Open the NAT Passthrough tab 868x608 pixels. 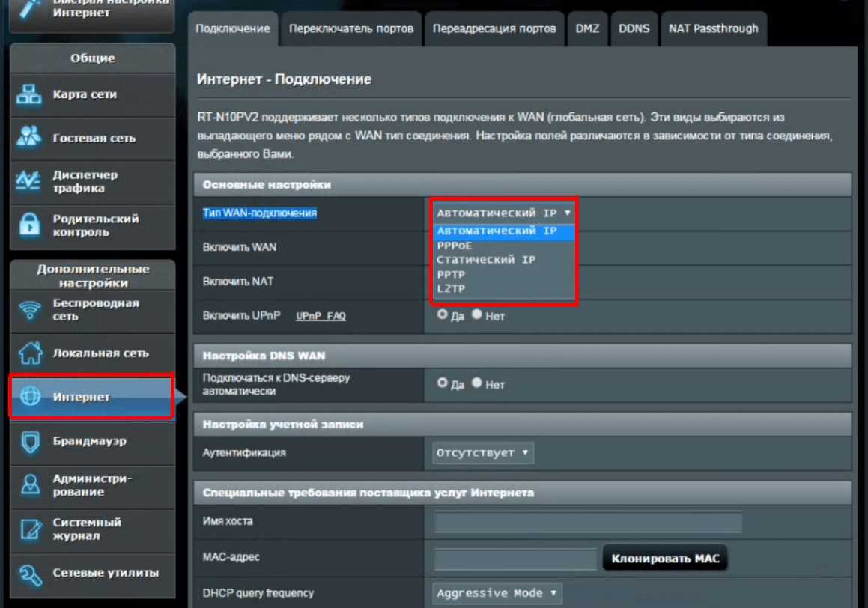click(713, 29)
